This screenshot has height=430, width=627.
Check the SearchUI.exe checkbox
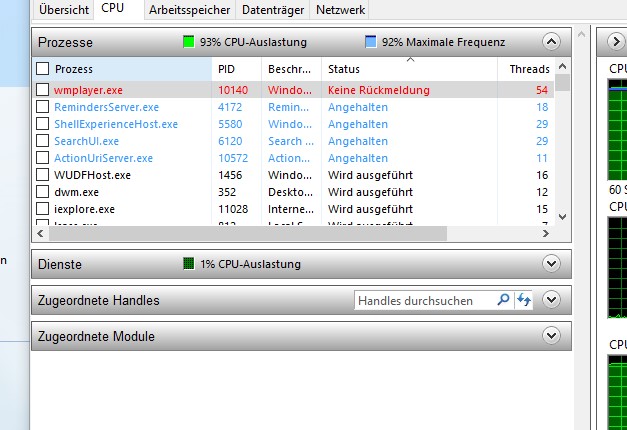coord(42,141)
